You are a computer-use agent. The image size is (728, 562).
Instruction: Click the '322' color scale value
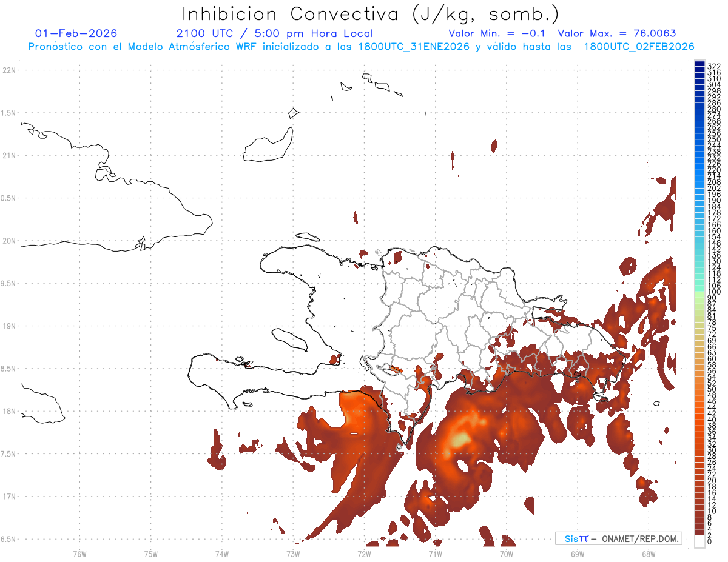click(x=713, y=66)
